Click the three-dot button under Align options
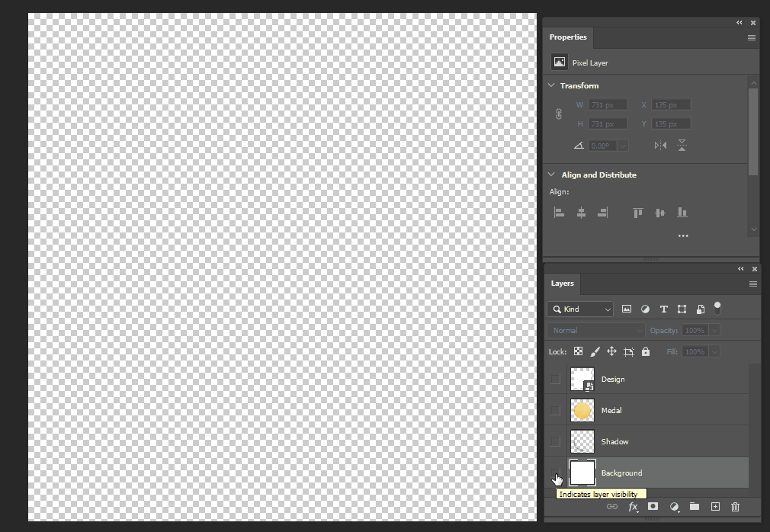Image resolution: width=770 pixels, height=532 pixels. (x=683, y=236)
